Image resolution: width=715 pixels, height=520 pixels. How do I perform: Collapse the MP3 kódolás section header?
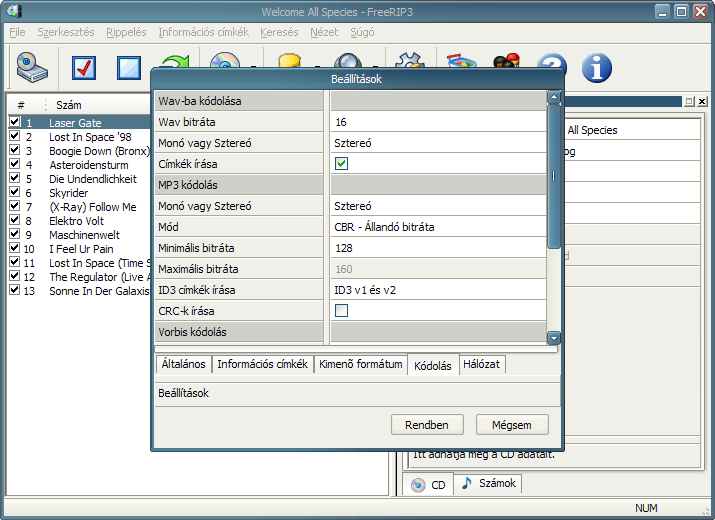239,185
